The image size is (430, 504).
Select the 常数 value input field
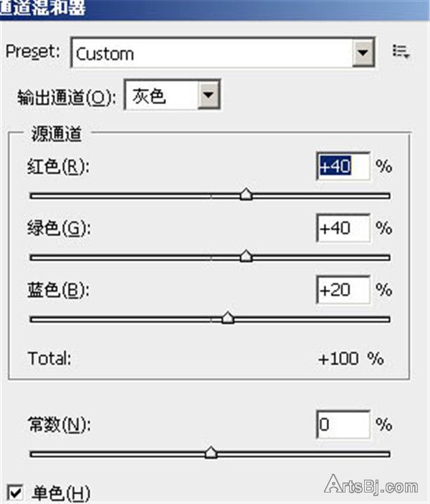(x=343, y=424)
